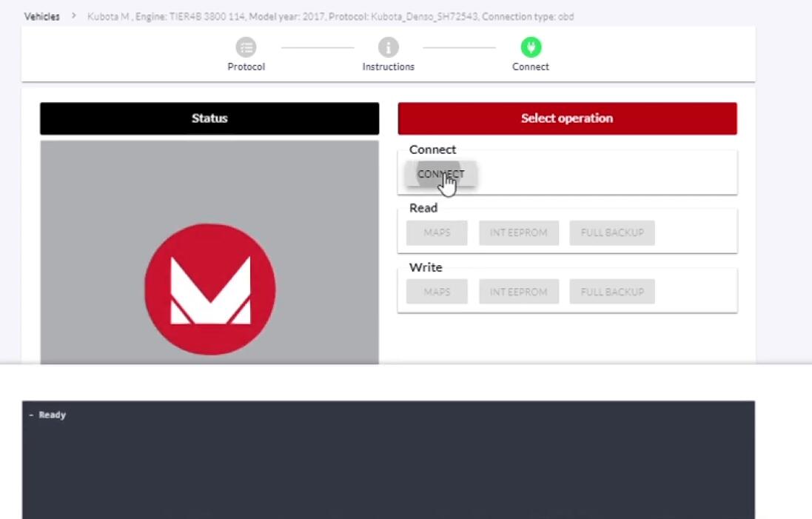
Task: Select FULL BACKUP under Write
Action: pos(612,292)
